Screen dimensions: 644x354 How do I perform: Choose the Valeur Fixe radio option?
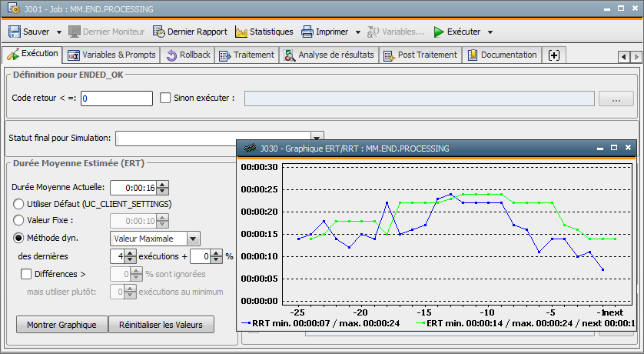click(19, 221)
